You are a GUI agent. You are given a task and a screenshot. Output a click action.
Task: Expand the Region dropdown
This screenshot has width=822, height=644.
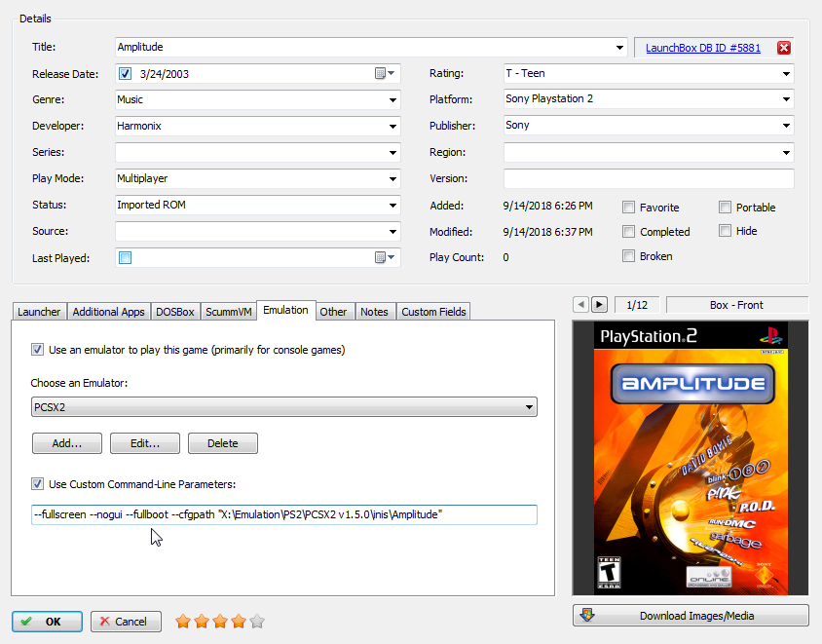coord(786,153)
